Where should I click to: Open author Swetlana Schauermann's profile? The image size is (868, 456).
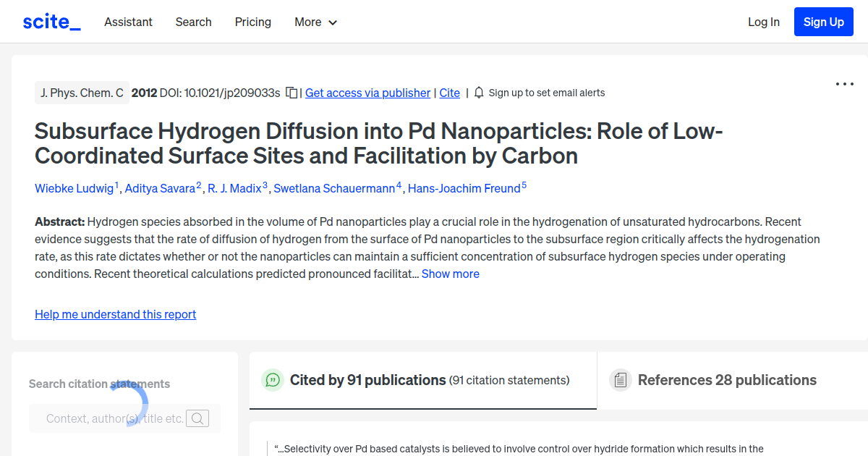pyautogui.click(x=335, y=188)
